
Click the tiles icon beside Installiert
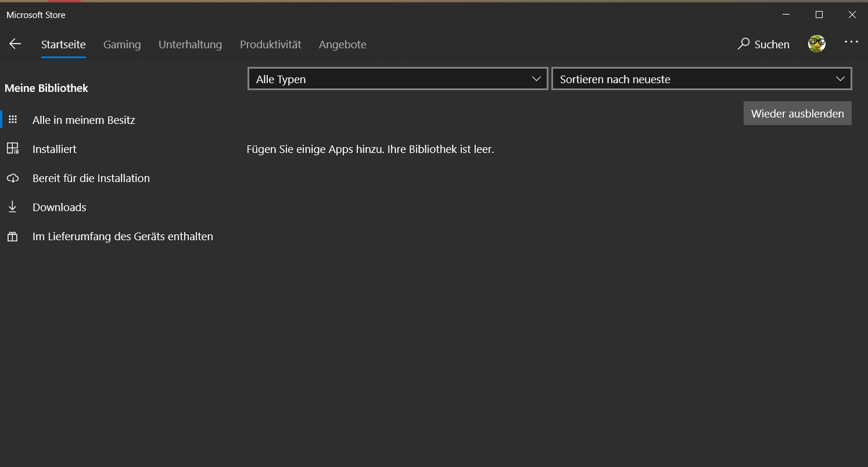click(x=13, y=148)
